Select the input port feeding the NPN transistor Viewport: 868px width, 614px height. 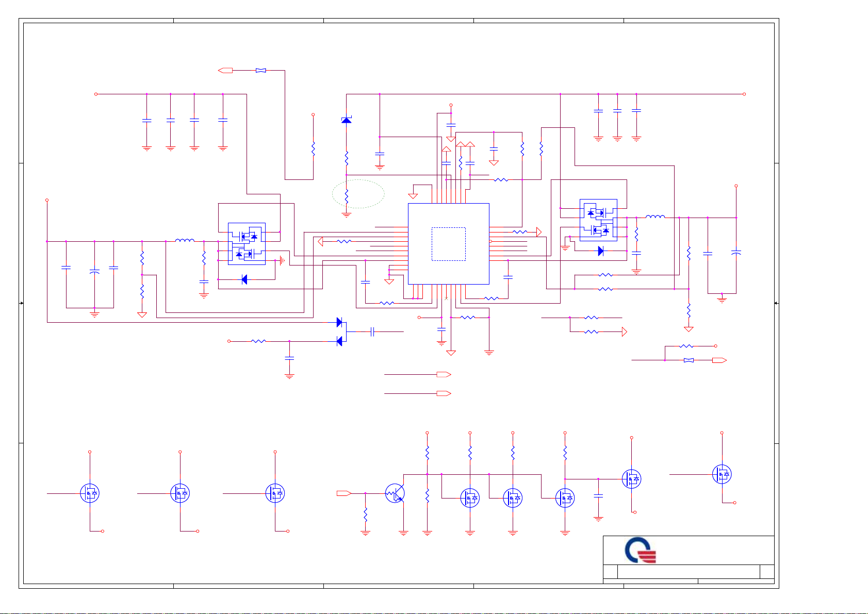[344, 493]
